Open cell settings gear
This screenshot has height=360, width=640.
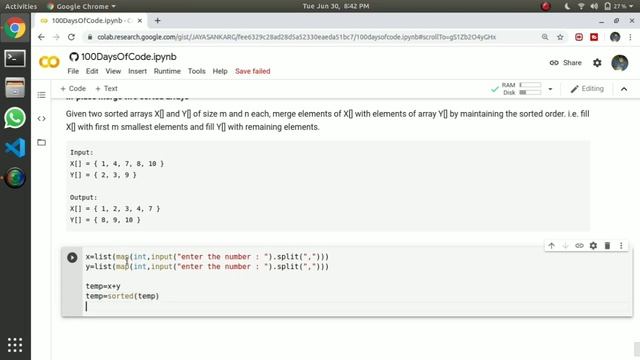593,246
